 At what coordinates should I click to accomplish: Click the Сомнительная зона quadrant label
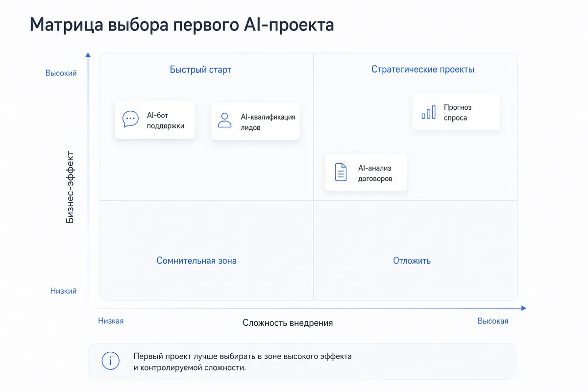click(x=196, y=261)
